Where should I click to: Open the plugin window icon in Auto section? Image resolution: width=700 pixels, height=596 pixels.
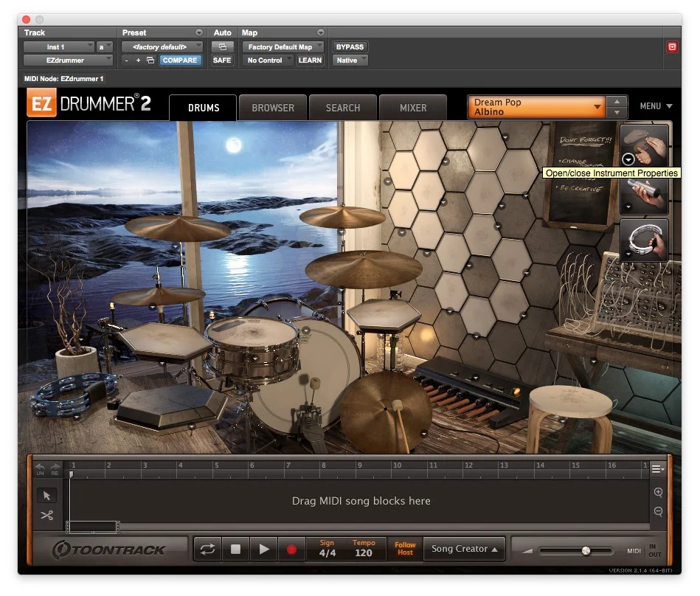point(222,47)
